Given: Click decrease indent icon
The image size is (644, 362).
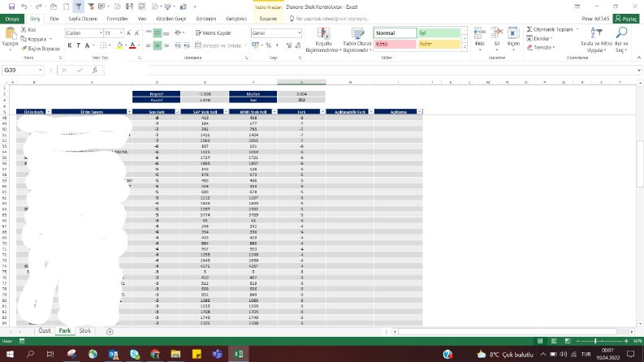Looking at the screenshot, I should pos(178,45).
